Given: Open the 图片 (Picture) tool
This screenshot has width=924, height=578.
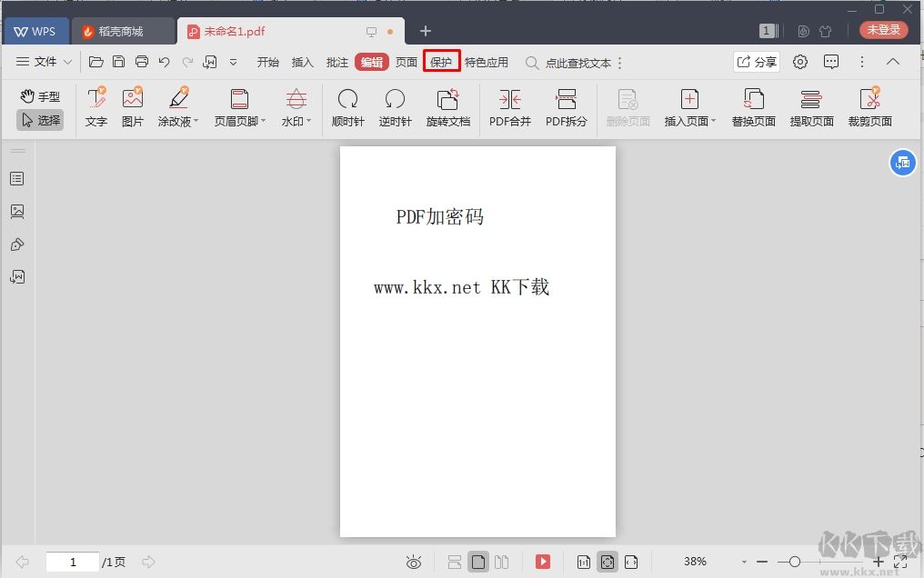Looking at the screenshot, I should [133, 107].
